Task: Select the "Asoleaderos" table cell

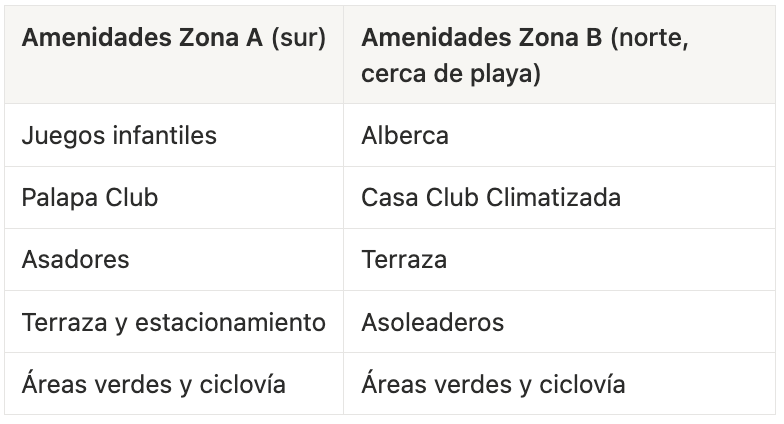Action: [x=432, y=322]
